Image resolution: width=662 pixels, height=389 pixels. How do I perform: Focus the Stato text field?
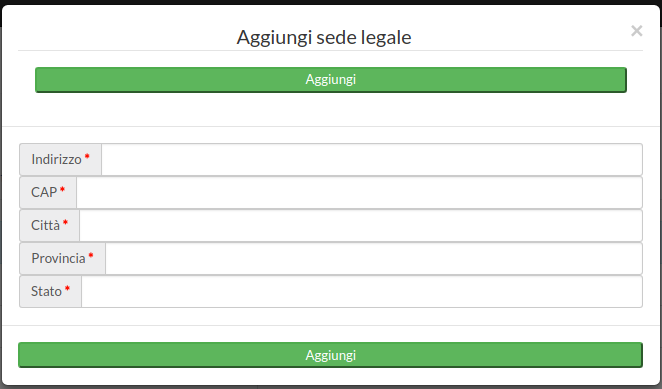click(362, 291)
